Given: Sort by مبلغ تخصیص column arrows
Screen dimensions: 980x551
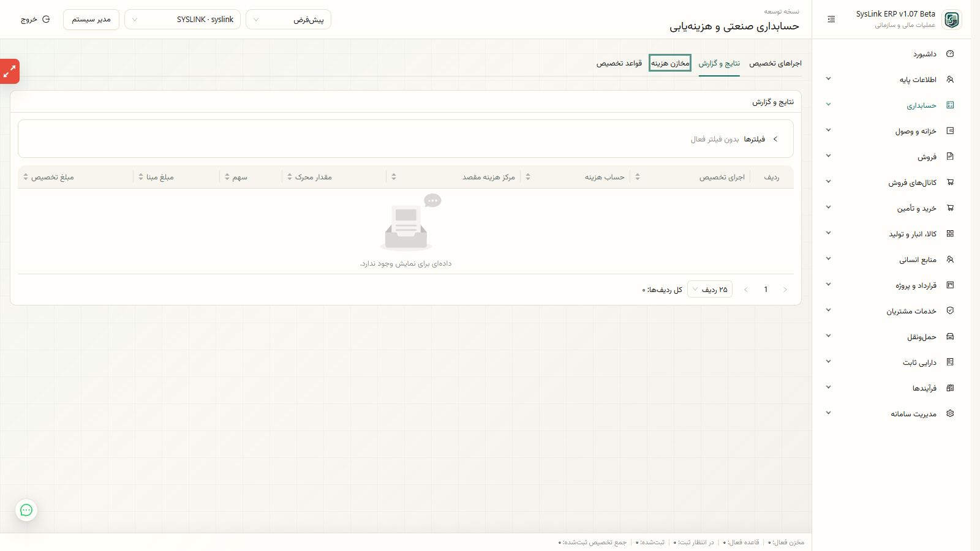Looking at the screenshot, I should pos(26,177).
